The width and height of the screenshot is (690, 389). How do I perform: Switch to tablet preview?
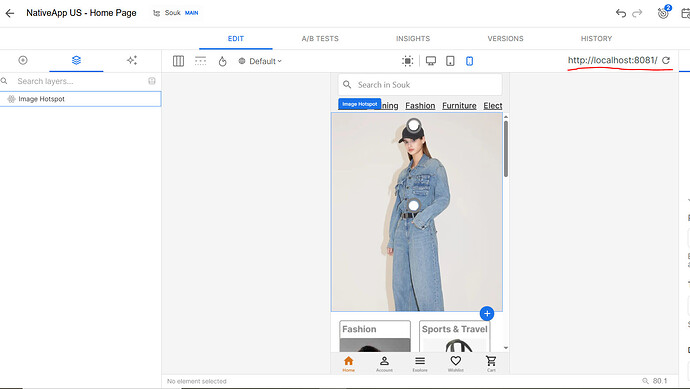coord(450,61)
